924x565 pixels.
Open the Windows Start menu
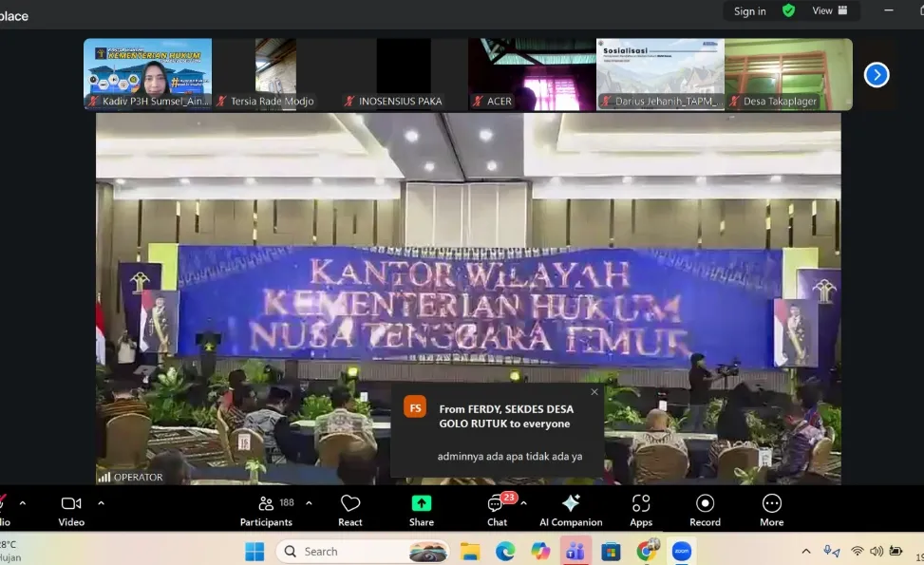click(x=255, y=552)
